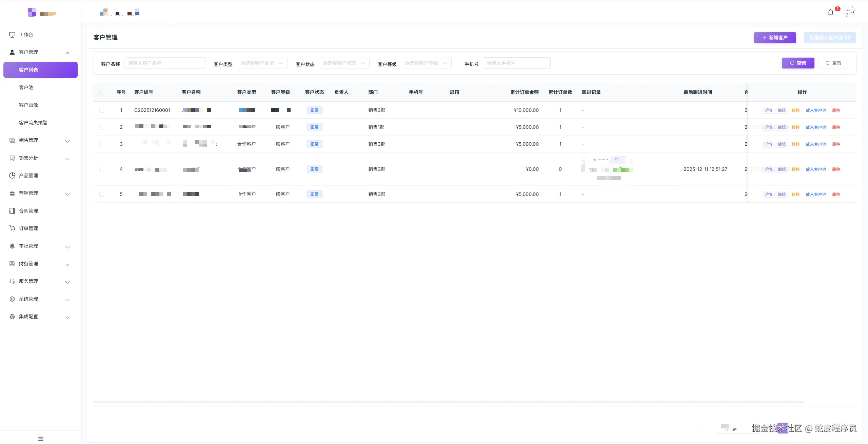Open the user avatar in top right

tap(849, 12)
